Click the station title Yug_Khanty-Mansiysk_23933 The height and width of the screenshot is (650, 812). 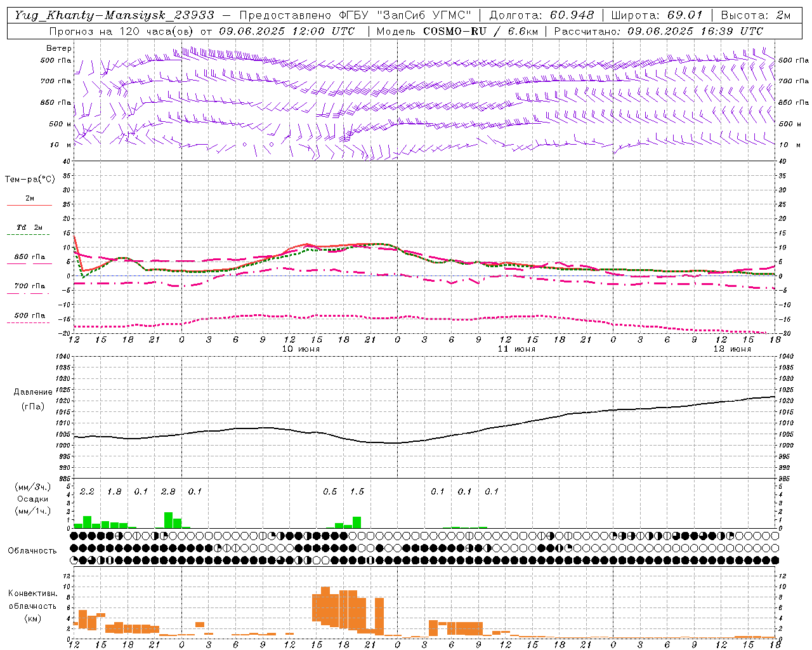(114, 15)
